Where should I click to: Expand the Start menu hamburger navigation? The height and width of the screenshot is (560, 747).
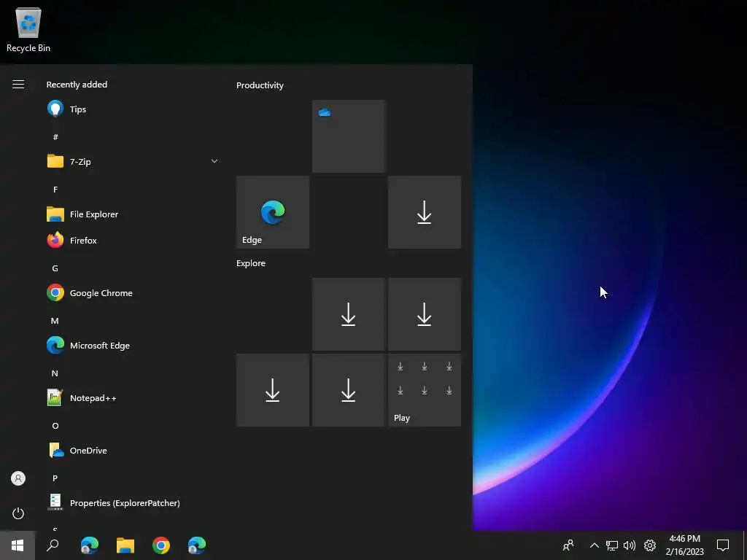pos(18,85)
